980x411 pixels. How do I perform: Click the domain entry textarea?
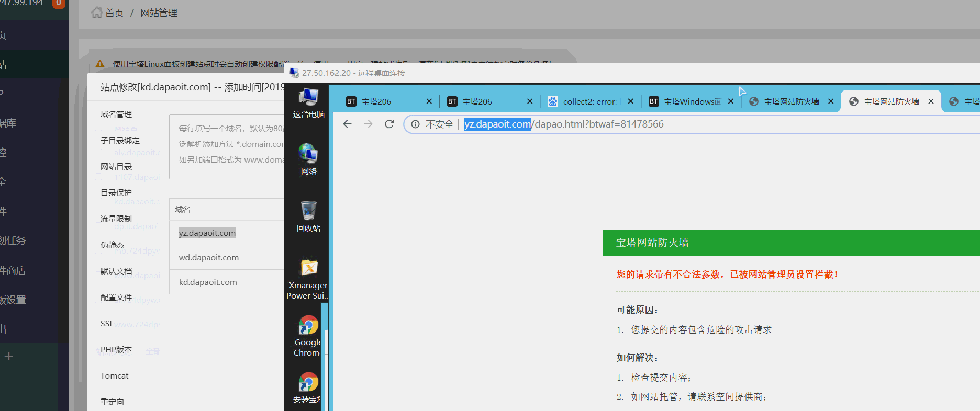coord(227,146)
